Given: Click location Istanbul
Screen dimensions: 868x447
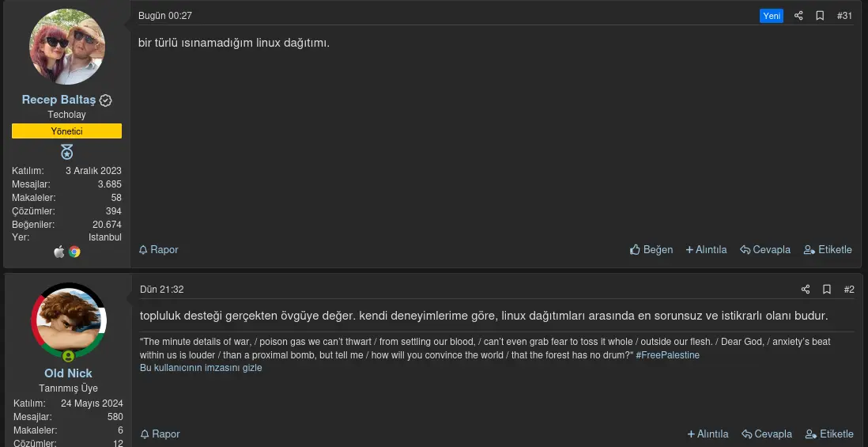Looking at the screenshot, I should [x=105, y=237].
